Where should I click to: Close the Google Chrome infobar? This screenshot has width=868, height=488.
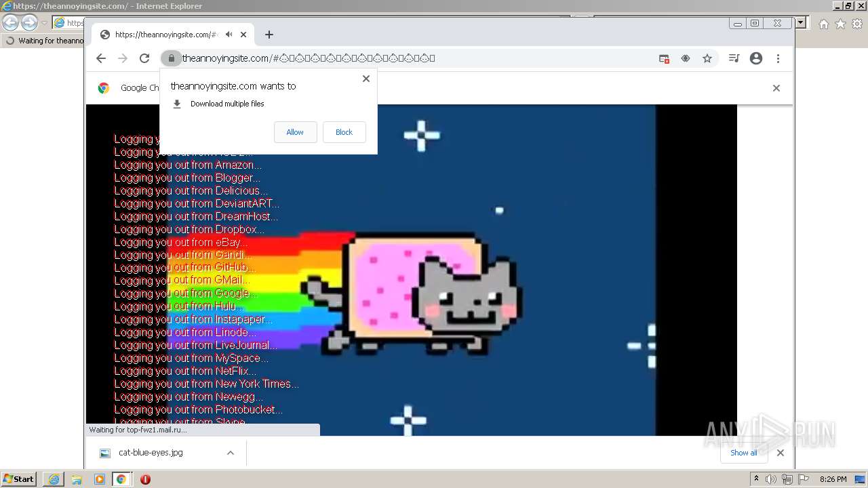(776, 88)
